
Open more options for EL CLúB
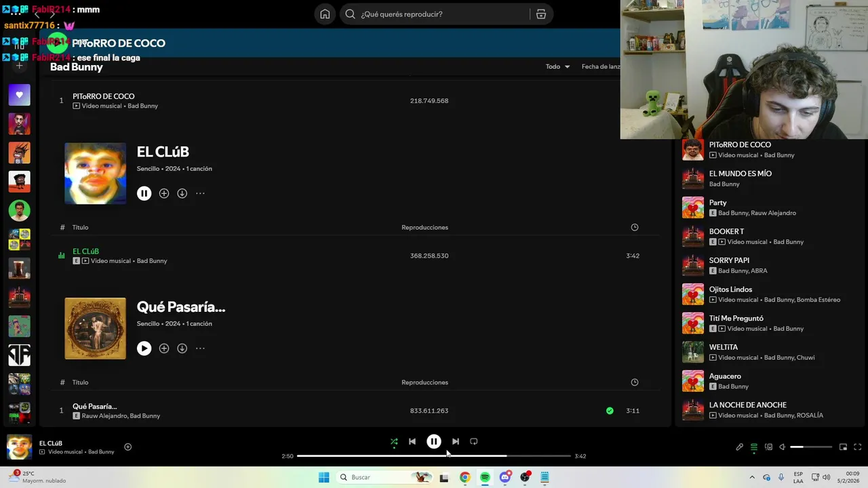tap(200, 193)
